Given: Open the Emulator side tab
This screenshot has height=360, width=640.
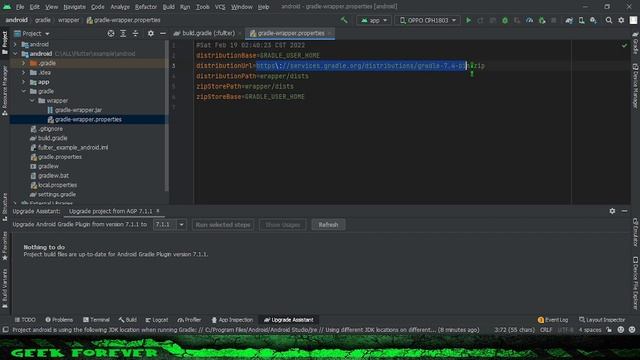Looking at the screenshot, I should point(636,232).
